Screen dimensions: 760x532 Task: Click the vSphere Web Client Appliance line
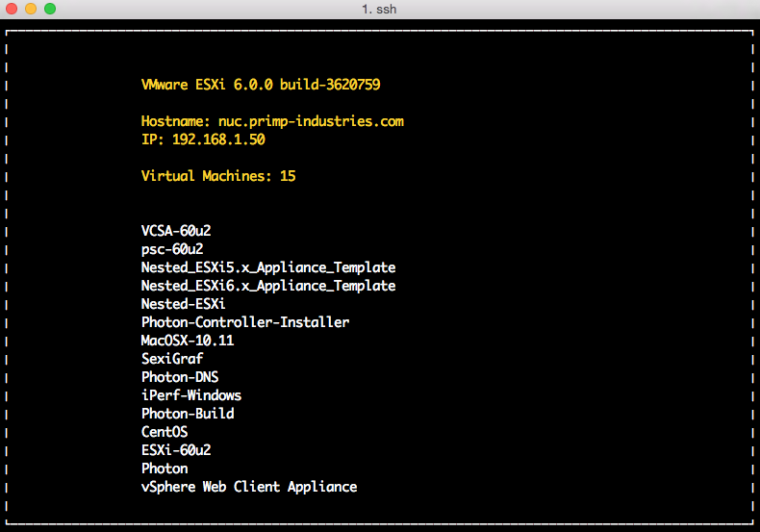pos(249,487)
